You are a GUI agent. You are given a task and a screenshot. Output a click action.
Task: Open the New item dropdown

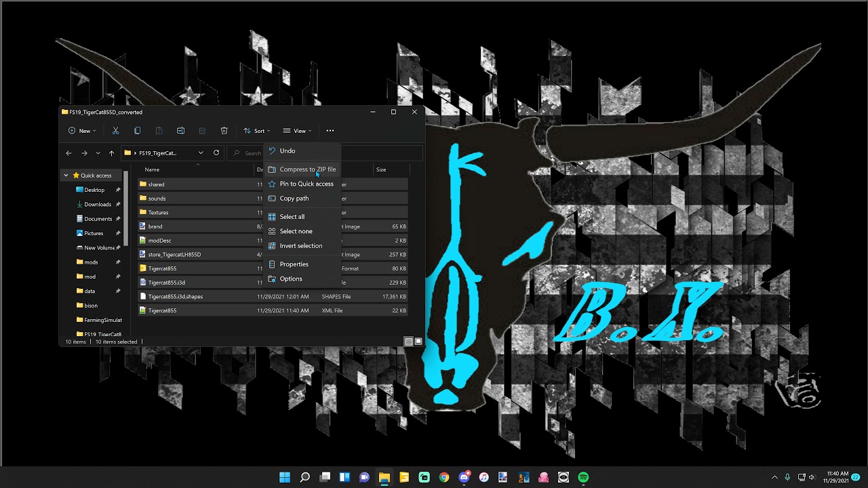click(82, 131)
